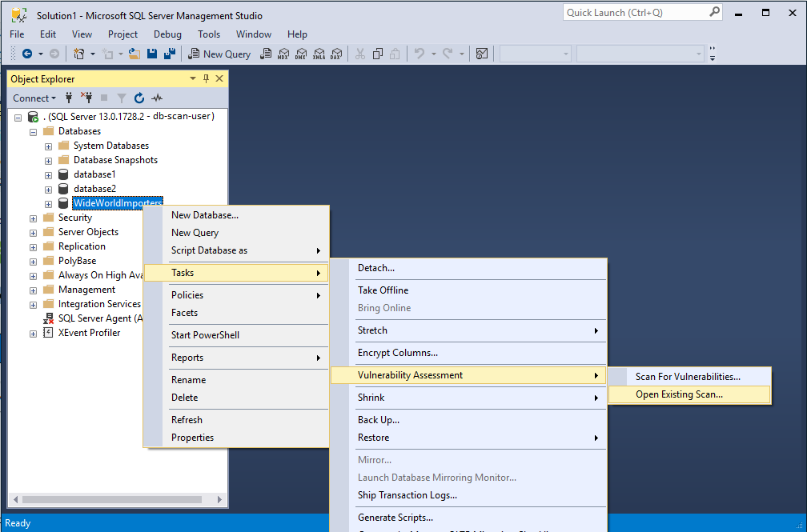Expand the Management node
807x532 pixels.
click(32, 289)
